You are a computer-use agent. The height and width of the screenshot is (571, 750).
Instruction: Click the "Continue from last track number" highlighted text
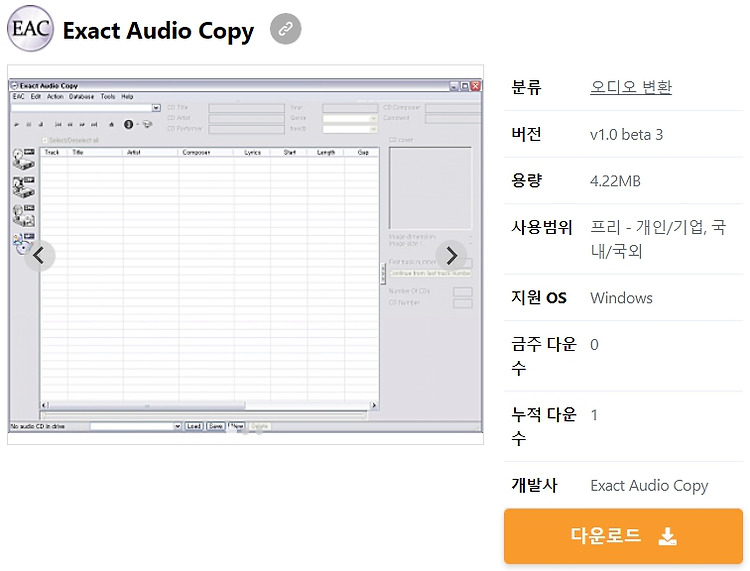[430, 273]
